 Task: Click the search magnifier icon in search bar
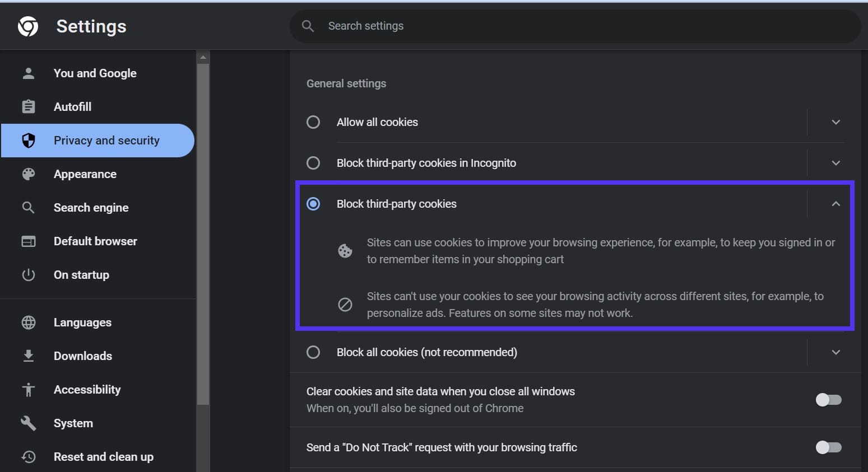pos(308,26)
